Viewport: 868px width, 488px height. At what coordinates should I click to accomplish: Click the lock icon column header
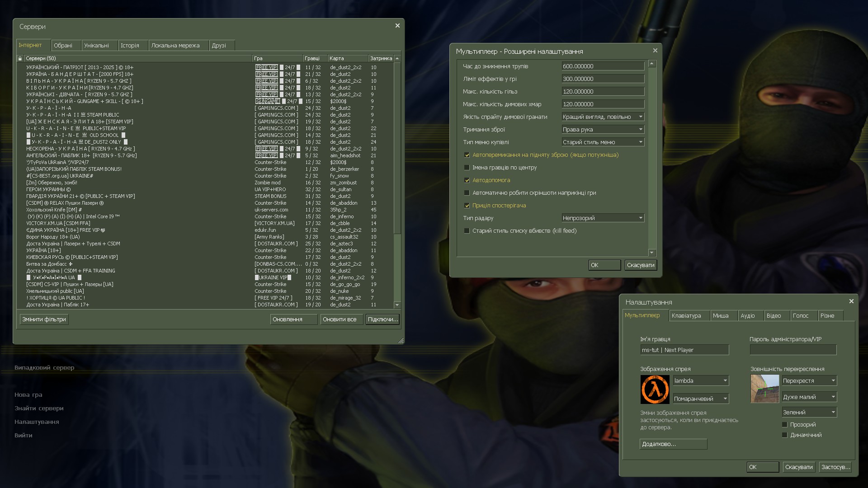coord(20,58)
